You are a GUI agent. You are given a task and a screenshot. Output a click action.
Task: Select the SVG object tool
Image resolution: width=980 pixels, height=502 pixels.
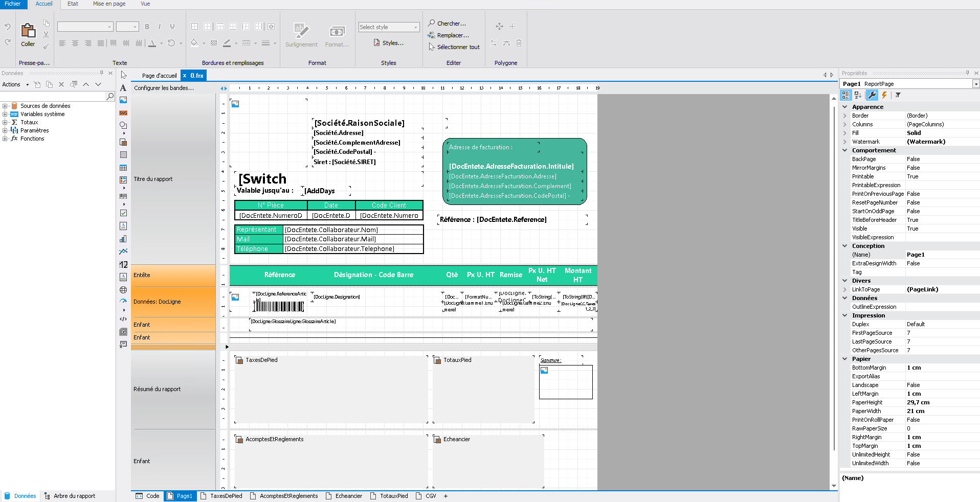click(x=123, y=113)
